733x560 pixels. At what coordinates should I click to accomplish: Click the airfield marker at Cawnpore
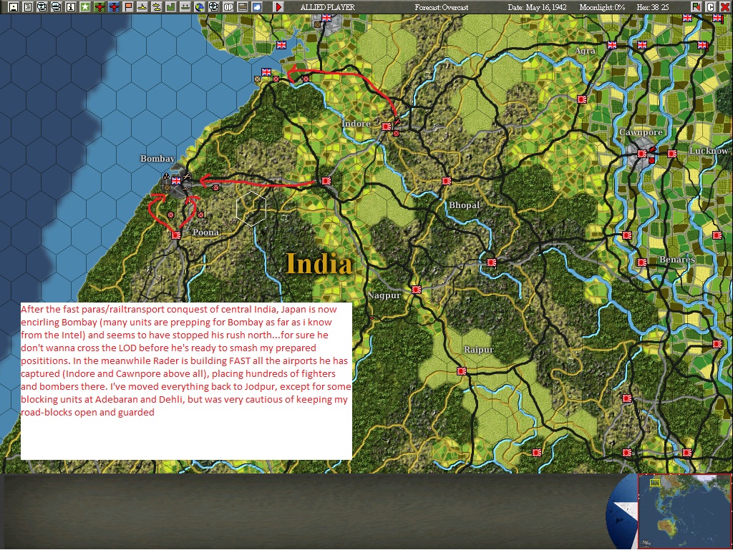point(652,149)
